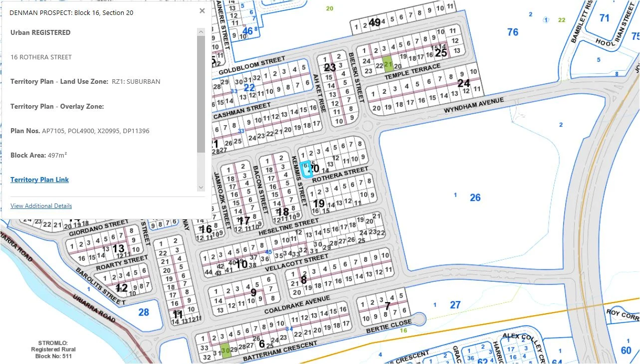Select the cyan highlighted block on Kemmis Street

[x=306, y=170]
